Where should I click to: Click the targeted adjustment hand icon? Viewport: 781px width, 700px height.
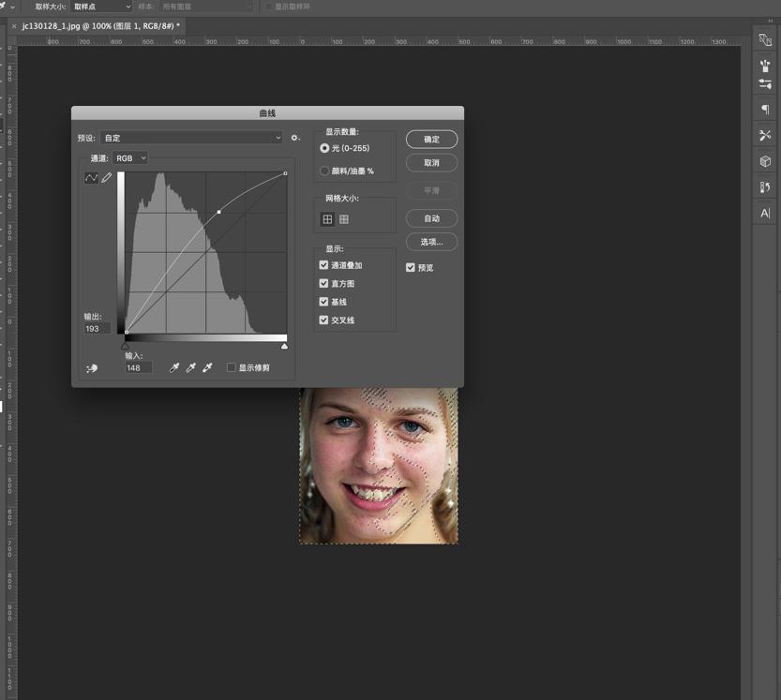(x=90, y=368)
